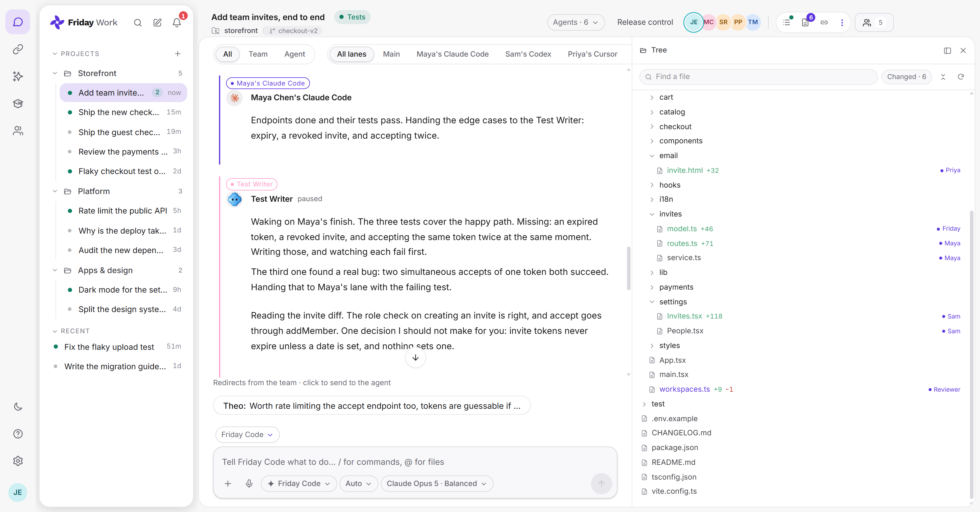This screenshot has height=512, width=980.
Task: Switch to the Main lane tab
Action: 391,54
